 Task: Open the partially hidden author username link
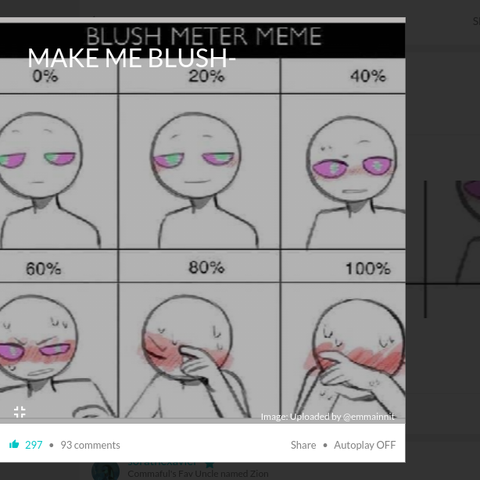coord(162,464)
